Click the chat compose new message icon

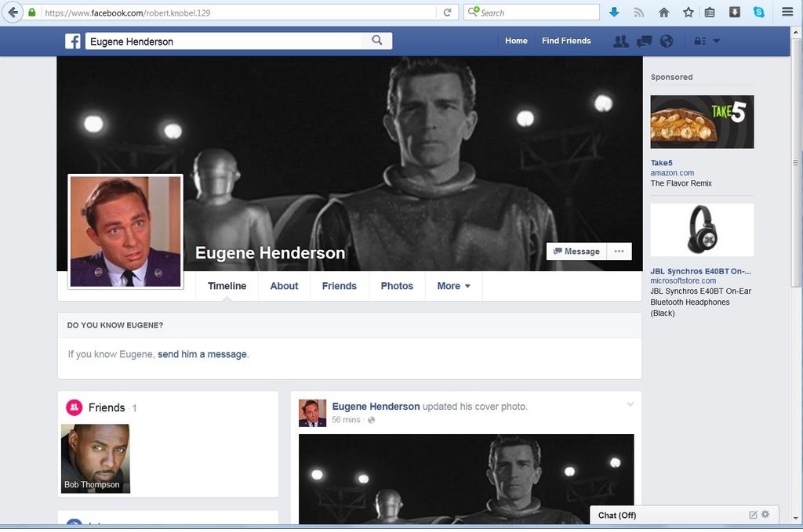coord(753,515)
